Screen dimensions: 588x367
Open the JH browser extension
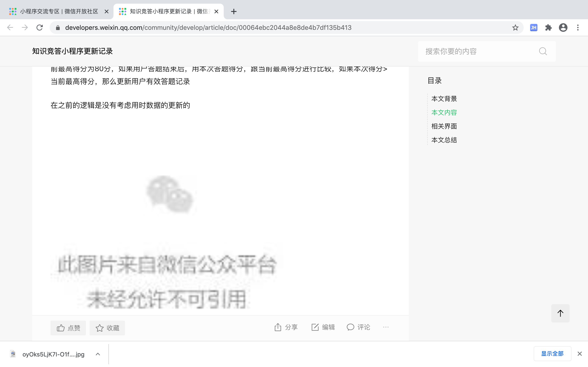point(533,28)
